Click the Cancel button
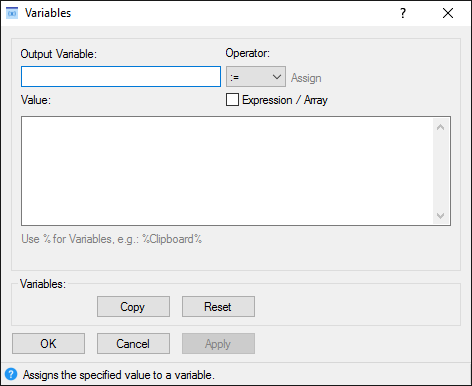This screenshot has height=386, width=472. tap(133, 343)
